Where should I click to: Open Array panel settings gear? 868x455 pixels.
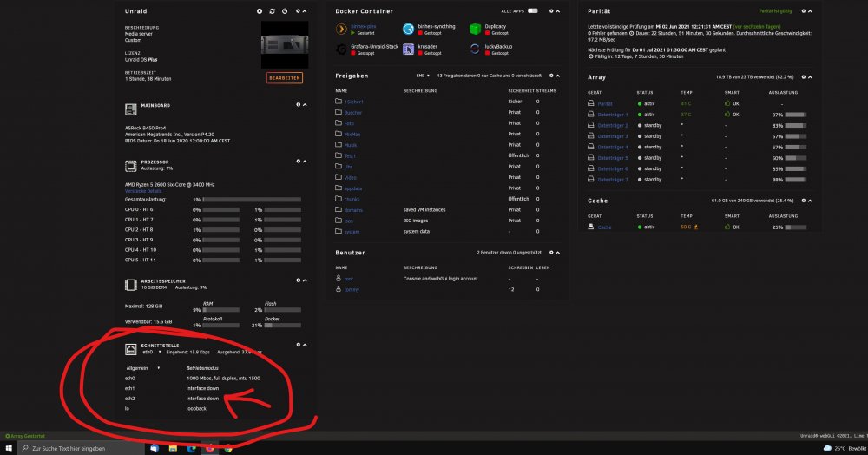pyautogui.click(x=803, y=77)
